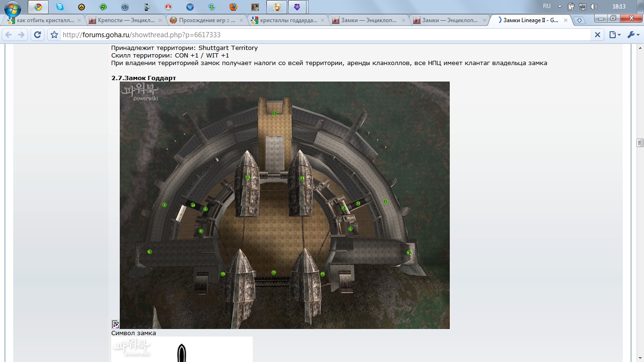Open the network tray icon

pos(583,7)
